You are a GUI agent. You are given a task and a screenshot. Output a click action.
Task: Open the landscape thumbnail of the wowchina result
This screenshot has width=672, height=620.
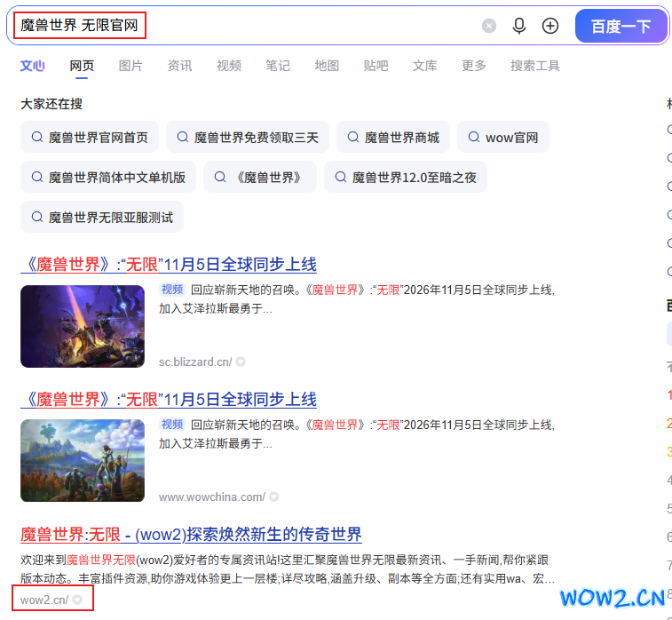click(83, 460)
